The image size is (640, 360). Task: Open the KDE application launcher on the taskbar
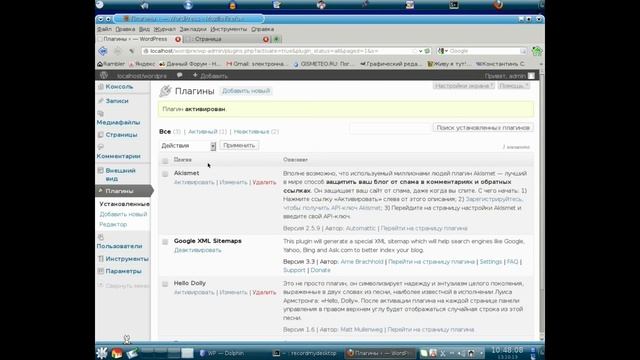point(102,353)
